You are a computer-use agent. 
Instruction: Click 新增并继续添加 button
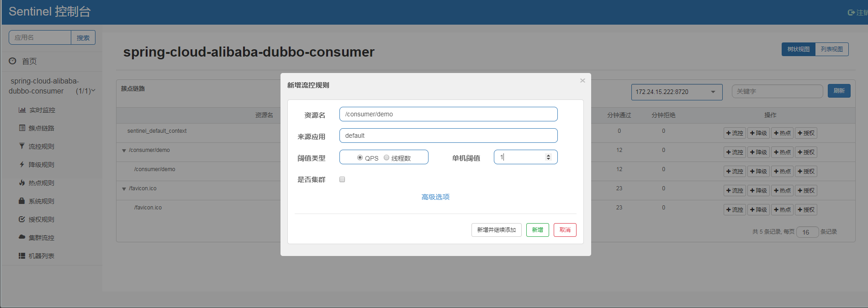pos(497,230)
